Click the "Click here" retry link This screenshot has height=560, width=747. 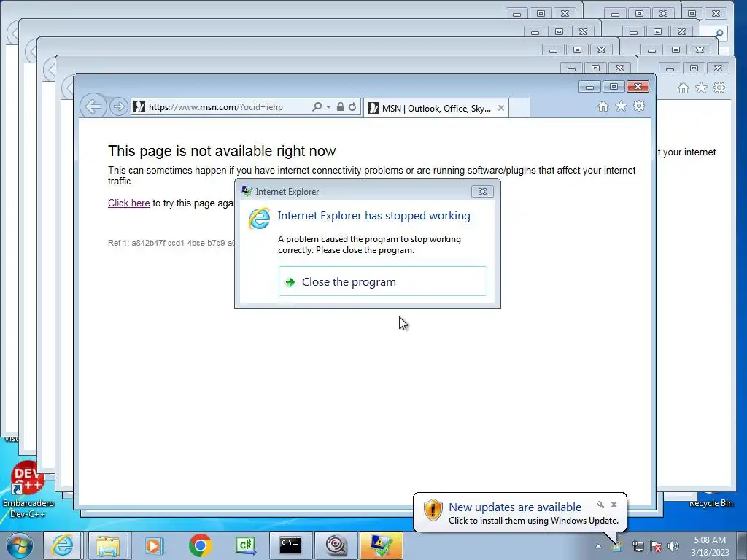coord(128,203)
